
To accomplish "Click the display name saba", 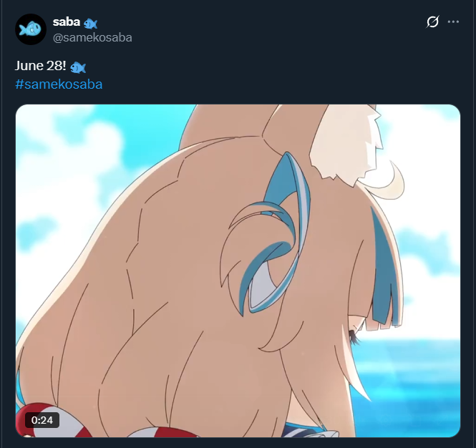I will (x=66, y=22).
